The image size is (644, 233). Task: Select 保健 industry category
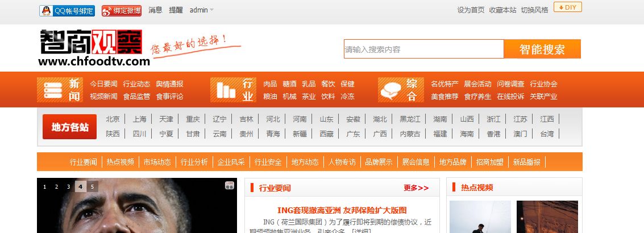[347, 84]
